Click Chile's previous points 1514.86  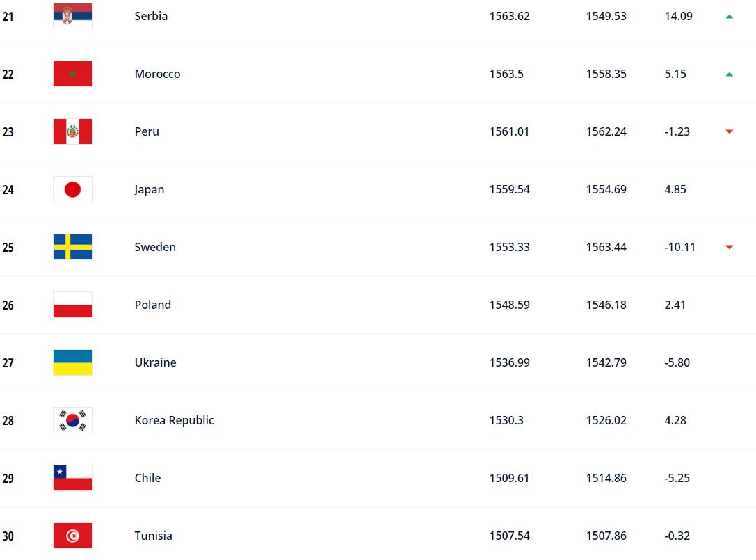tap(606, 478)
